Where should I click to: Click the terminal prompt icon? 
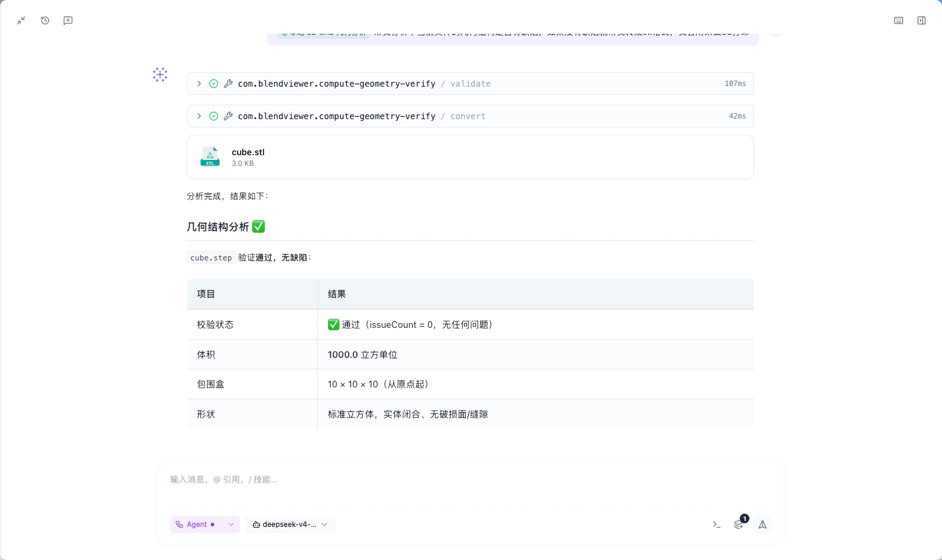716,525
